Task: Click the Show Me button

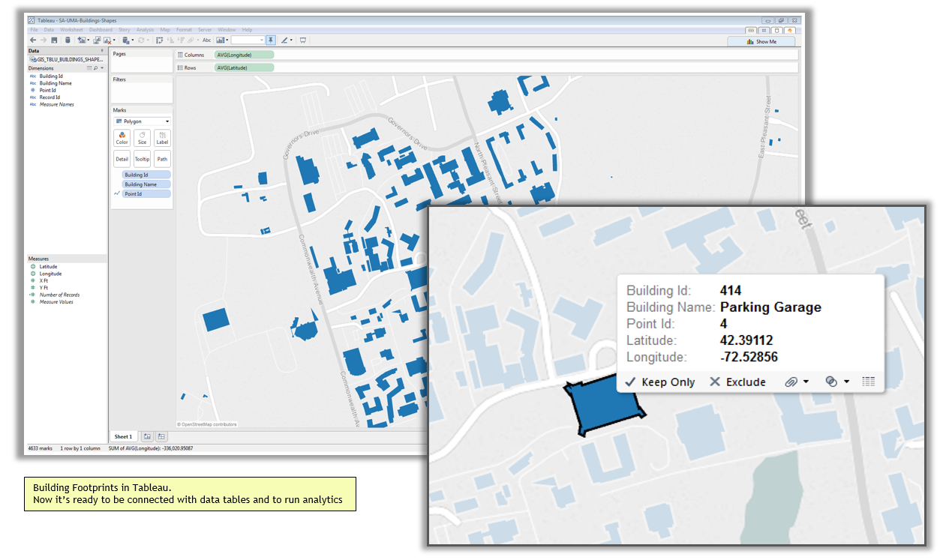Action: point(762,42)
